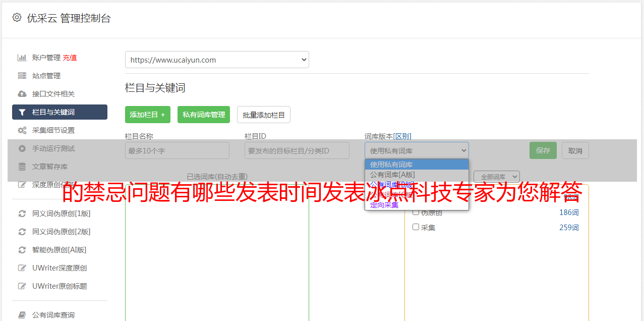Open the 全部词库 filter dropdown
Screen dimensions: 644x321
496,177
